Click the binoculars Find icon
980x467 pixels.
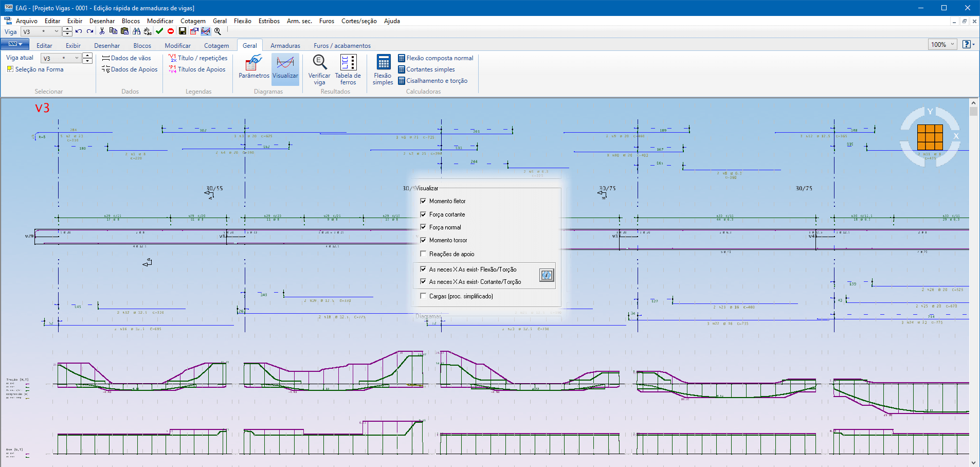point(137,31)
